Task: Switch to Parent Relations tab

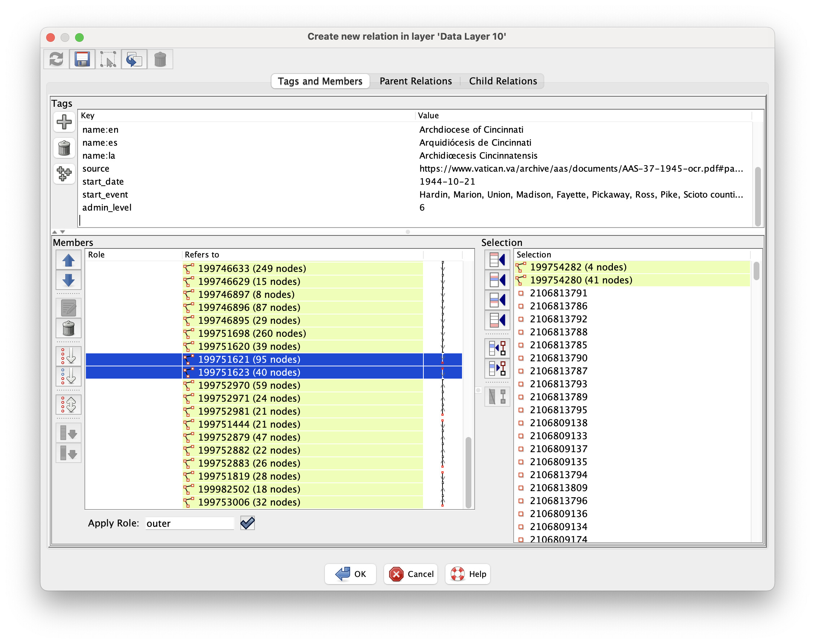Action: (415, 81)
